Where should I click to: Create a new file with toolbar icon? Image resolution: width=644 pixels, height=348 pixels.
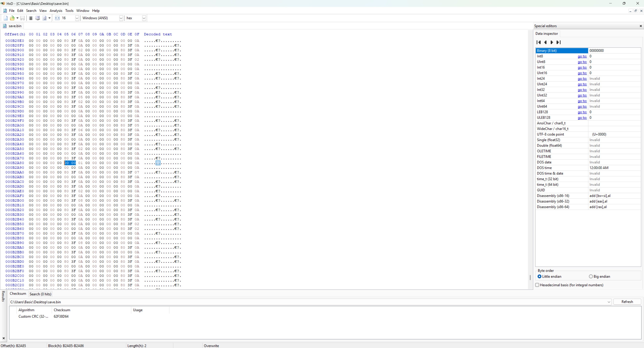[6, 18]
